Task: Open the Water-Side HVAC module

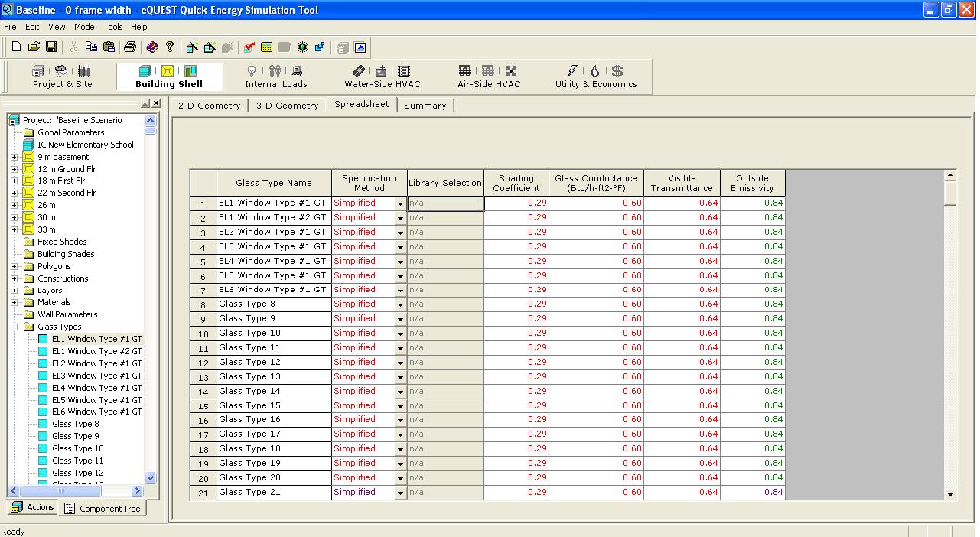Action: [382, 76]
